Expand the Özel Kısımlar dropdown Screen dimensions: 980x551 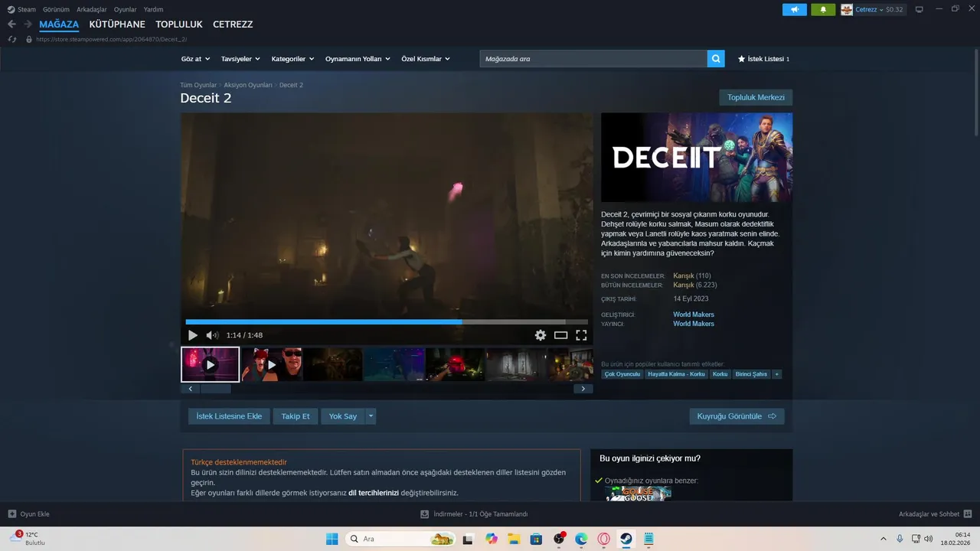point(426,59)
